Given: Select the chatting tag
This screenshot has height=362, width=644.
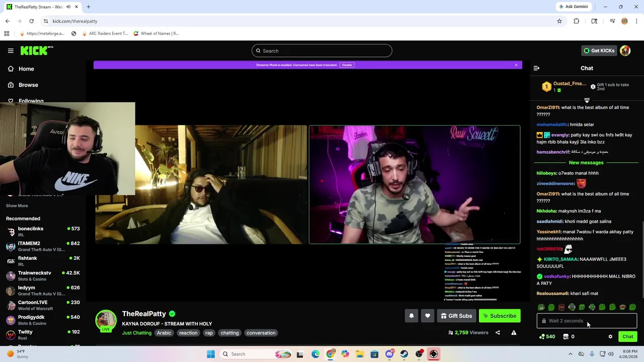Looking at the screenshot, I should click(229, 333).
